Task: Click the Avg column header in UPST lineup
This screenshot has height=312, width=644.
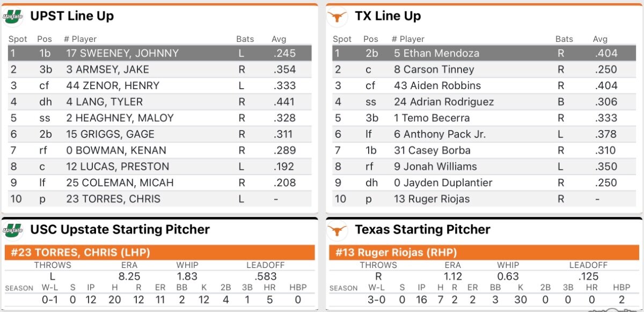Action: (279, 39)
